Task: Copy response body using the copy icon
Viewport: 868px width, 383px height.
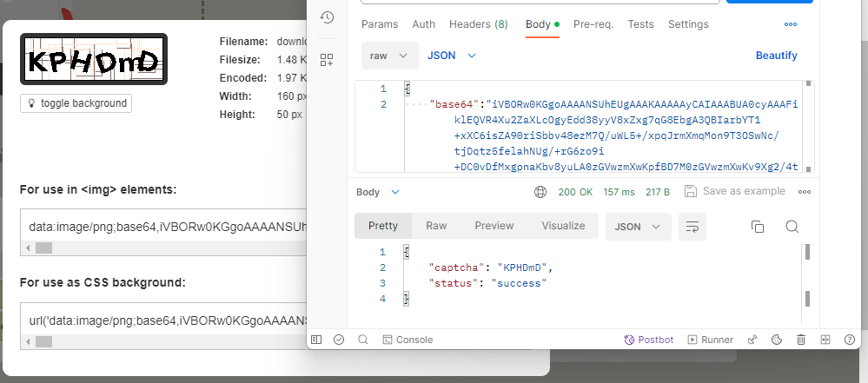Action: (x=757, y=226)
